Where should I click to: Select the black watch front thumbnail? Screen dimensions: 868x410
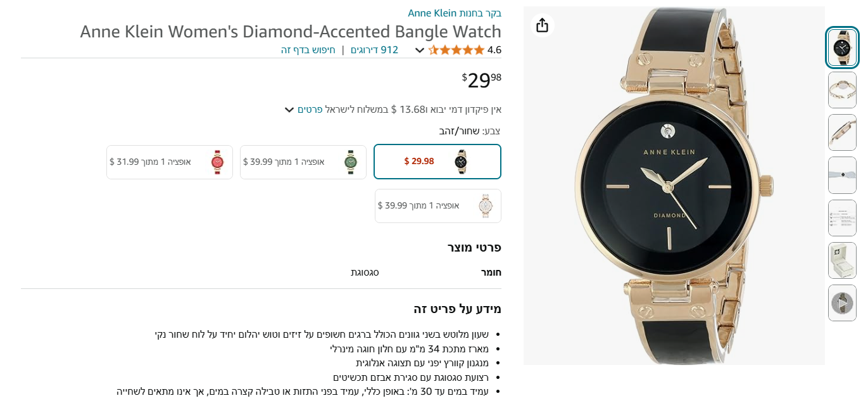[x=842, y=48]
